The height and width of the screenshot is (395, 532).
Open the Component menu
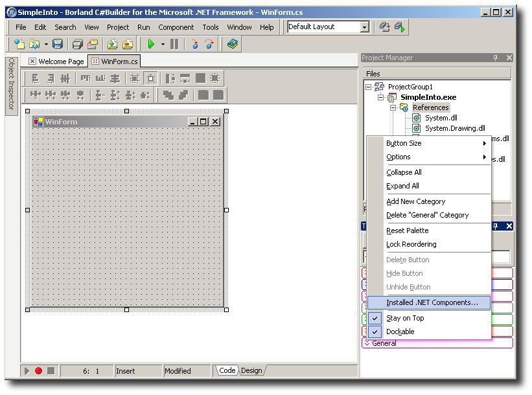click(x=176, y=27)
